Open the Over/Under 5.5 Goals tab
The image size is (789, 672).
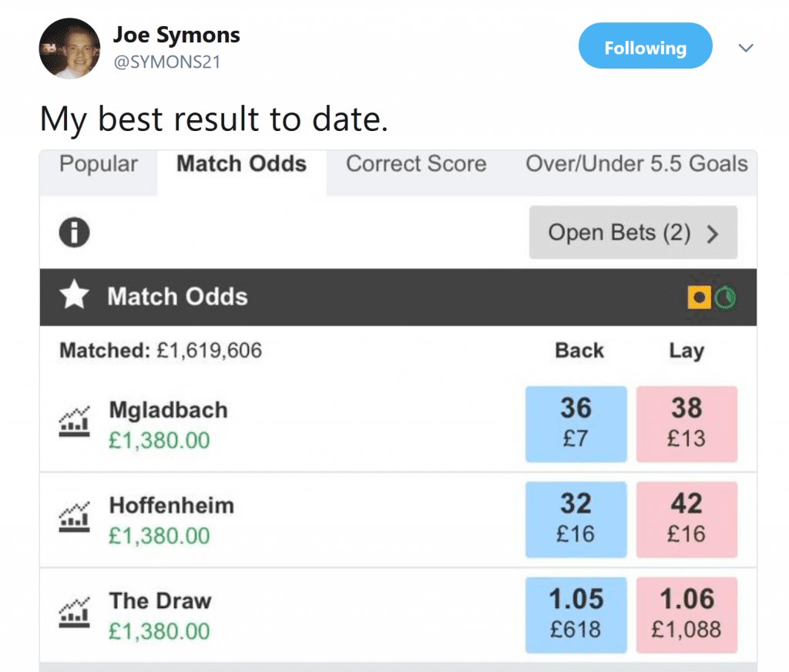(637, 164)
